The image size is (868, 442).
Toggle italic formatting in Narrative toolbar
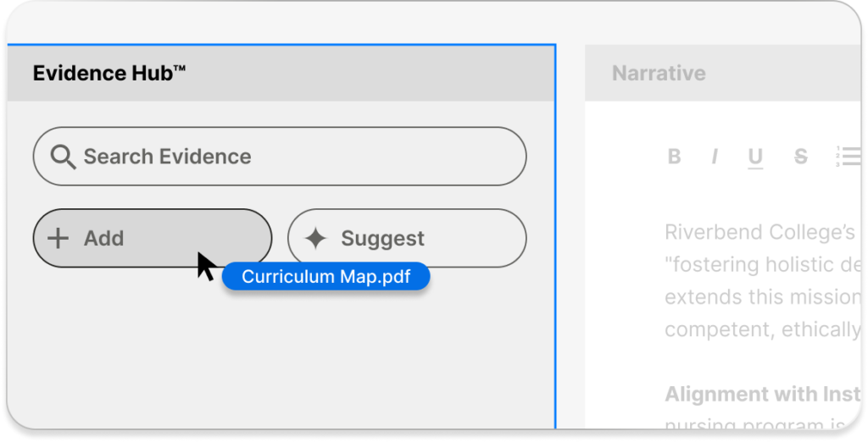coord(715,157)
